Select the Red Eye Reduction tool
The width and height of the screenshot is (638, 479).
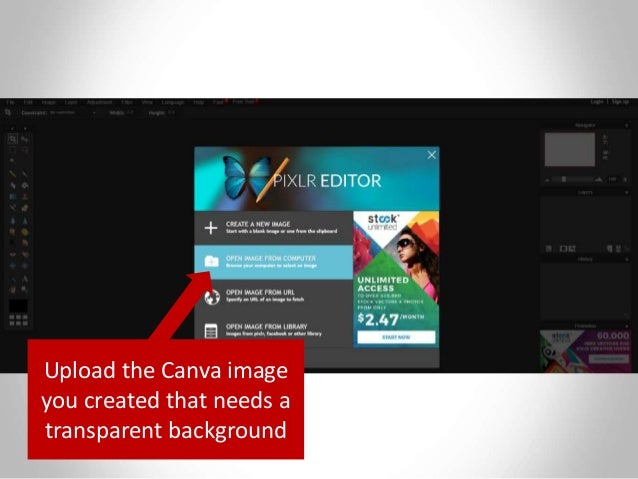pyautogui.click(x=13, y=254)
